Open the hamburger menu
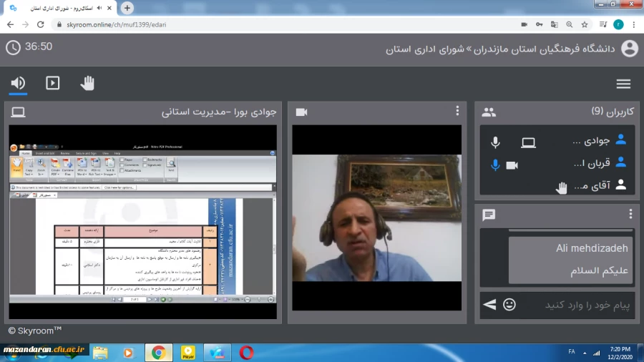644x362 pixels. 623,84
